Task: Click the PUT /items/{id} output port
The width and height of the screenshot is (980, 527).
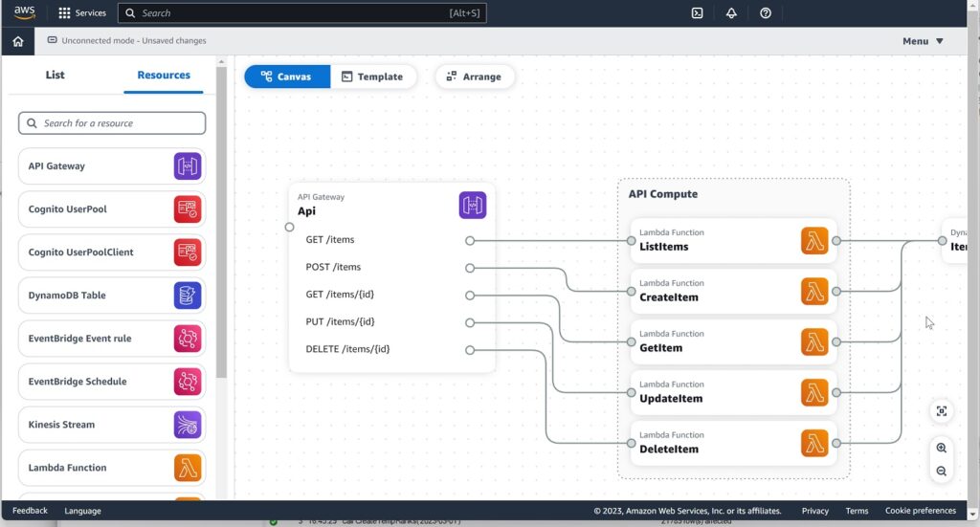Action: [x=469, y=323]
